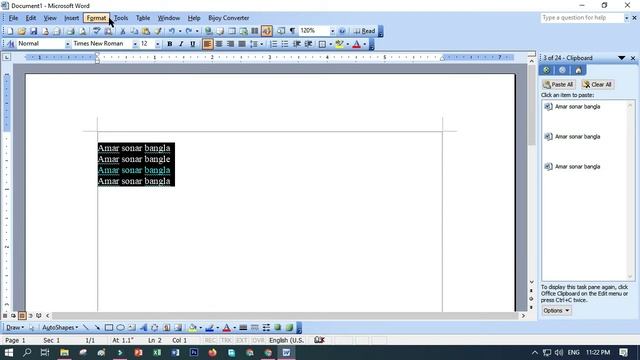Open the Clipboard task pane dropdown triangle
The width and height of the screenshot is (640, 360).
coord(621,58)
